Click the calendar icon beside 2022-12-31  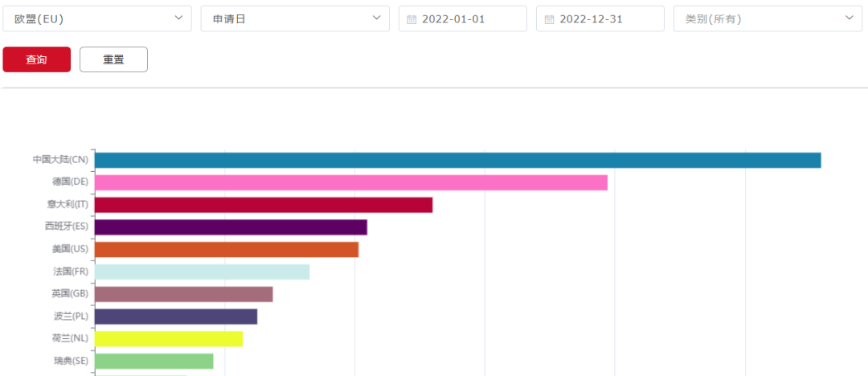[549, 19]
